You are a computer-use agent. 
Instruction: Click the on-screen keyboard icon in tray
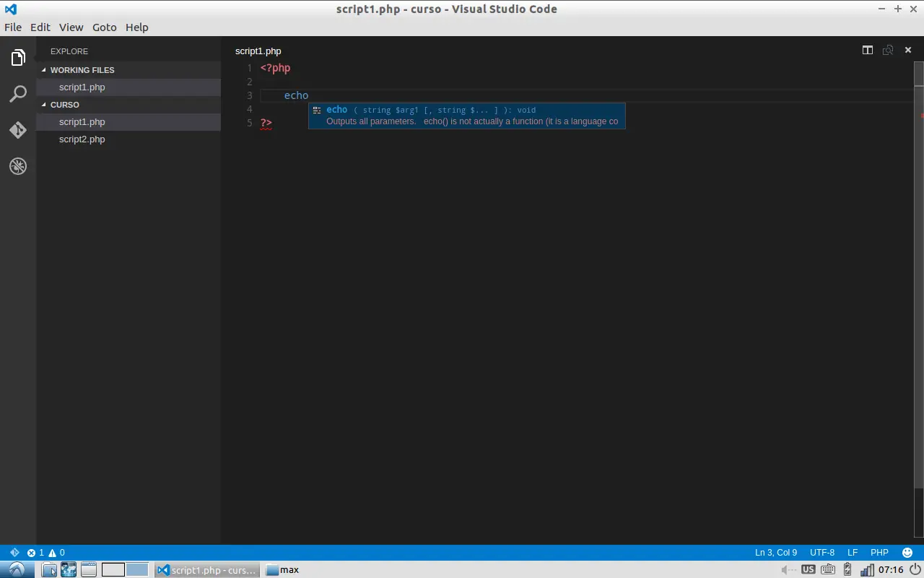(x=828, y=569)
